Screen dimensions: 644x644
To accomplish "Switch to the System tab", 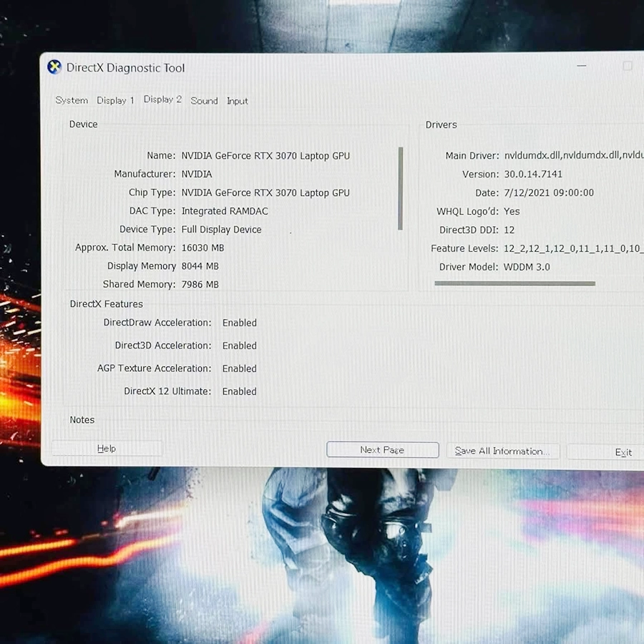I will (x=72, y=101).
